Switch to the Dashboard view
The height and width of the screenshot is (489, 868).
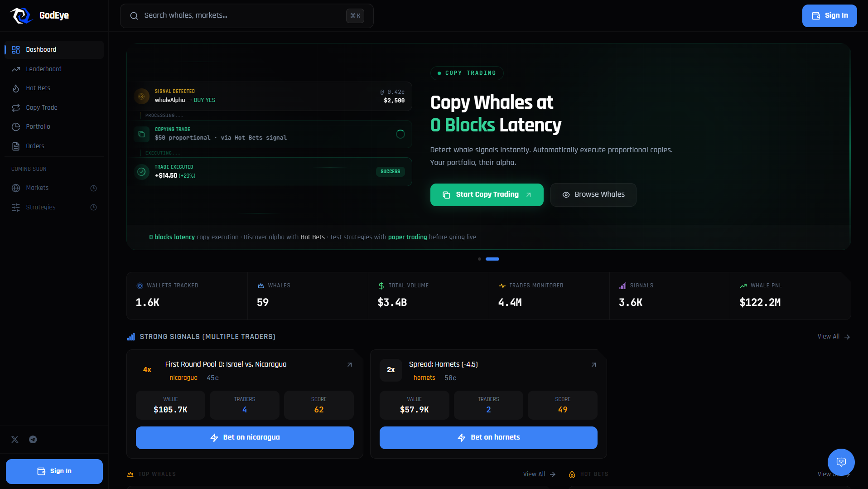(x=41, y=49)
